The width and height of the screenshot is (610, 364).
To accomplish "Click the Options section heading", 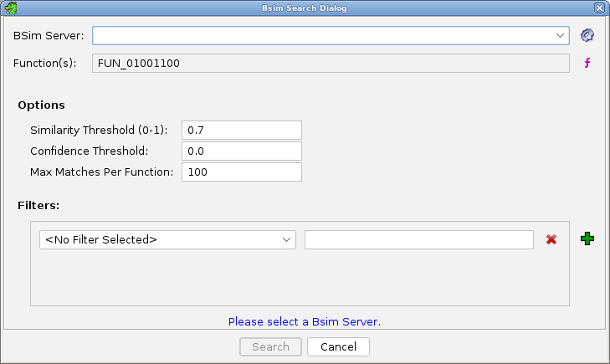I will 41,105.
